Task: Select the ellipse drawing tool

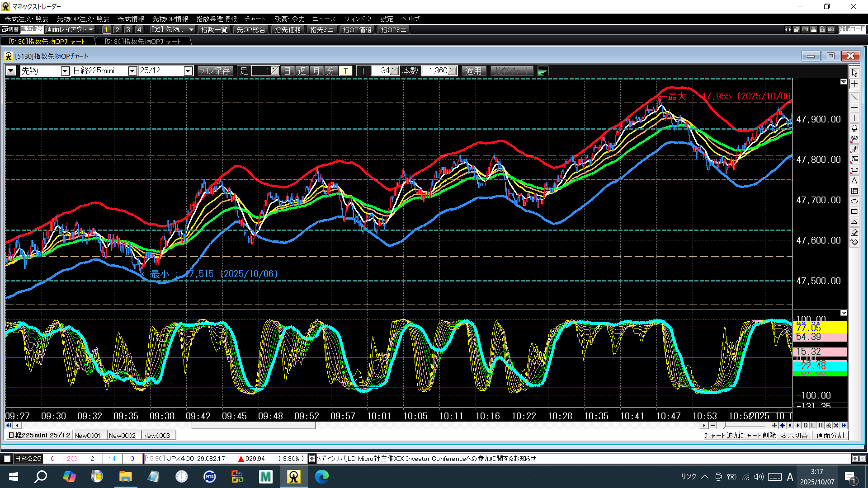Action: (x=854, y=201)
